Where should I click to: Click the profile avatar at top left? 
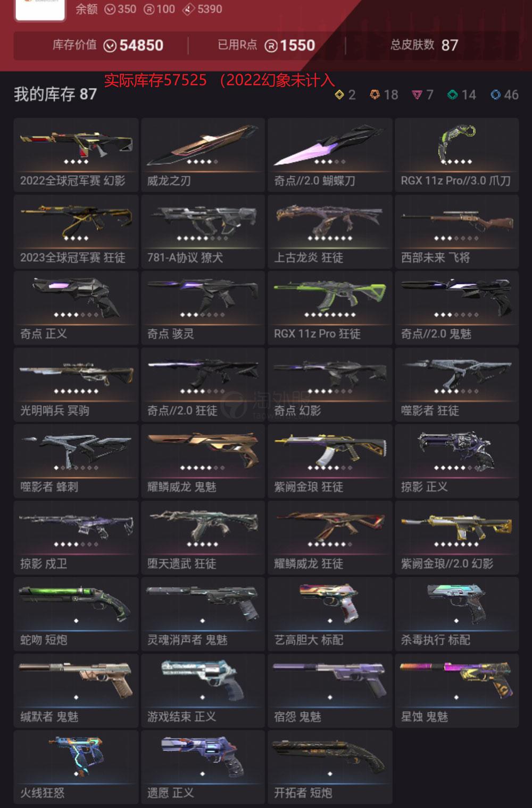[40, 9]
